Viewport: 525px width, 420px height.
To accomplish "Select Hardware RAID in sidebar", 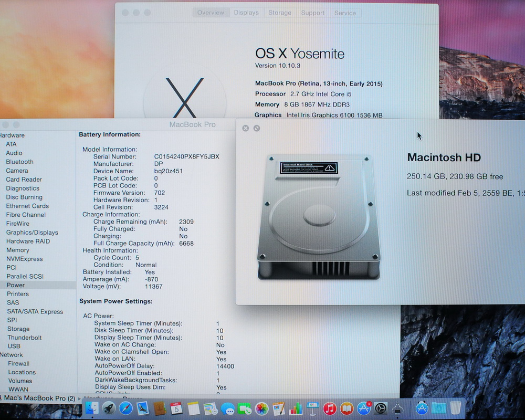I will coord(28,241).
